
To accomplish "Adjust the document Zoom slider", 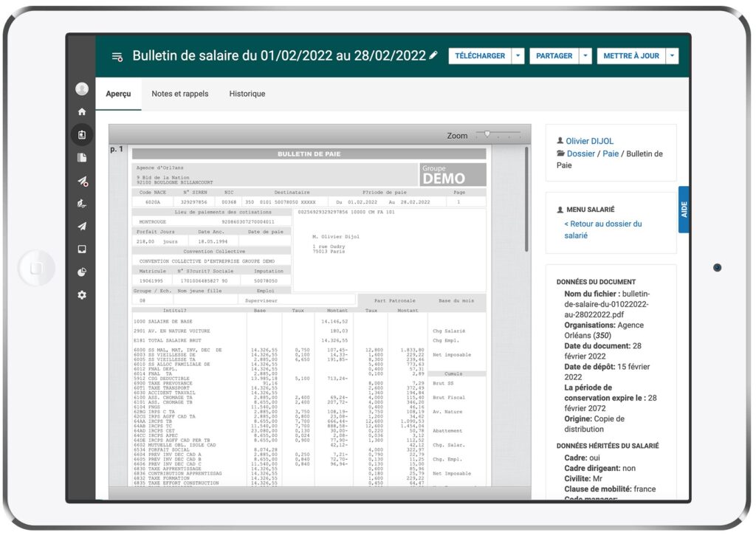I will click(487, 134).
